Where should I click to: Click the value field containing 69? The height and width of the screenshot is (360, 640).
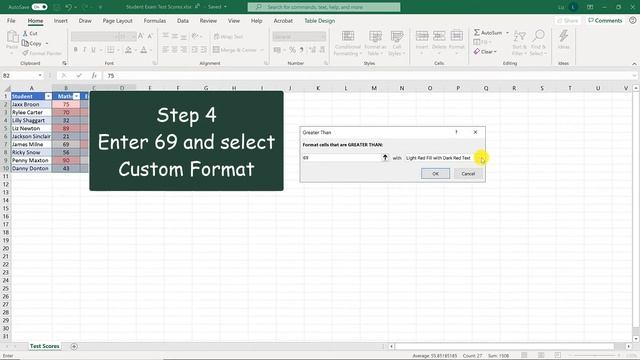[x=342, y=158]
